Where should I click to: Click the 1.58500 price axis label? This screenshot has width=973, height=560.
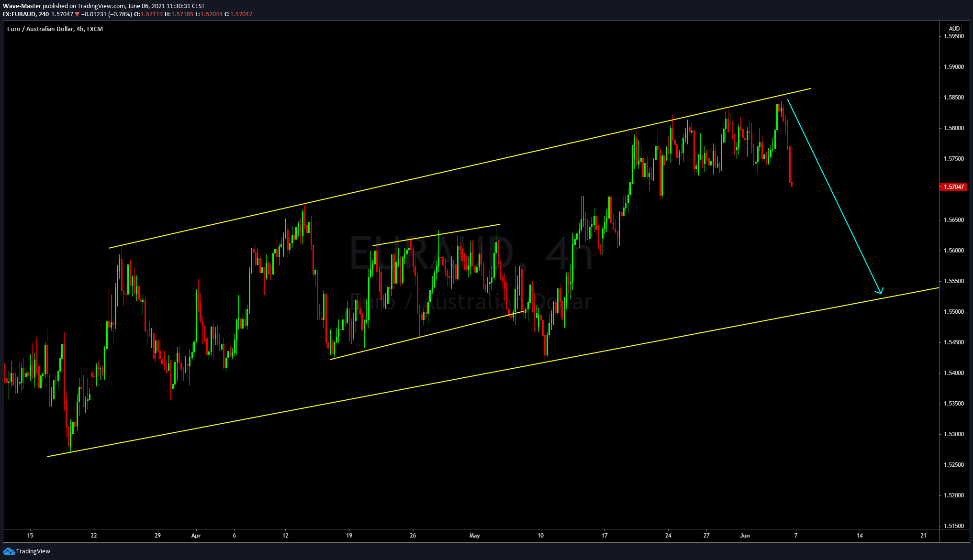point(954,98)
